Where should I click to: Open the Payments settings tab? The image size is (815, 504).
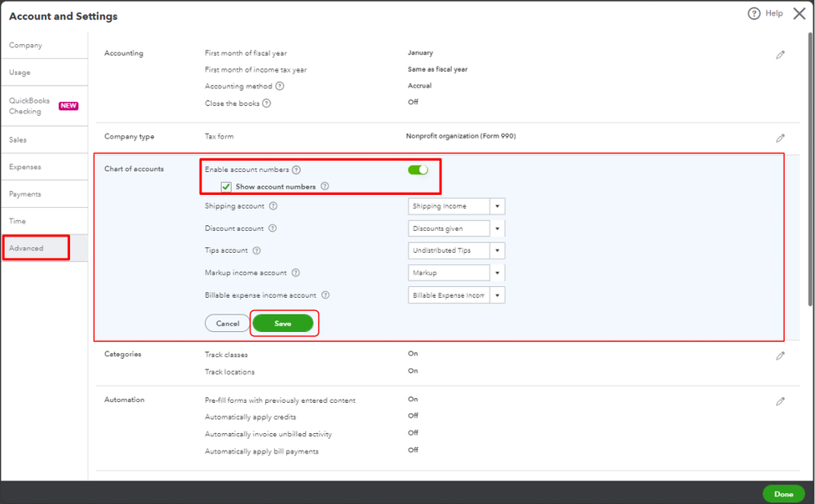44,194
